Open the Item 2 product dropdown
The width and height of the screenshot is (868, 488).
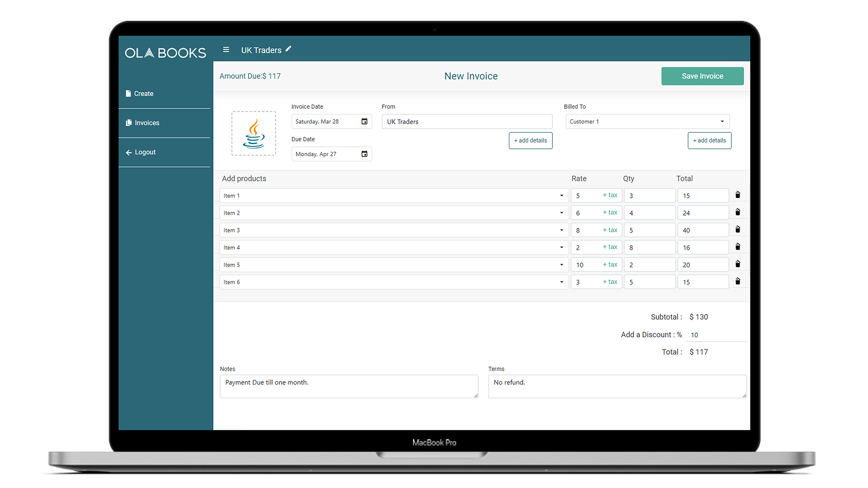(x=561, y=213)
